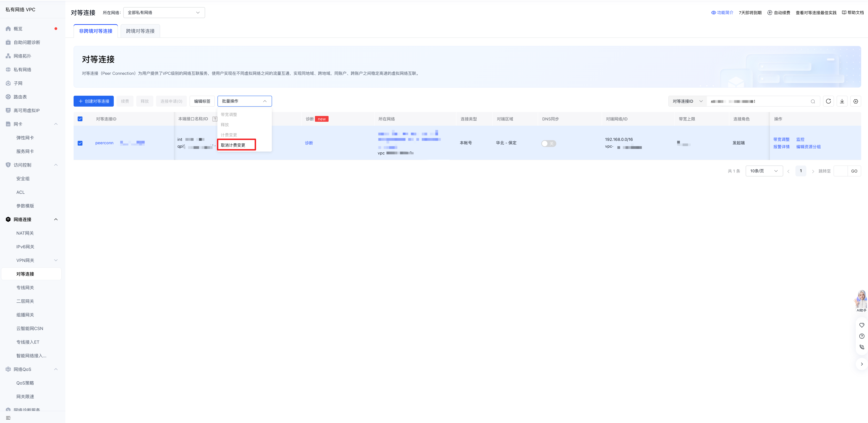The height and width of the screenshot is (423, 868).
Task: Toggle the select-all header checkbox
Action: [x=80, y=119]
